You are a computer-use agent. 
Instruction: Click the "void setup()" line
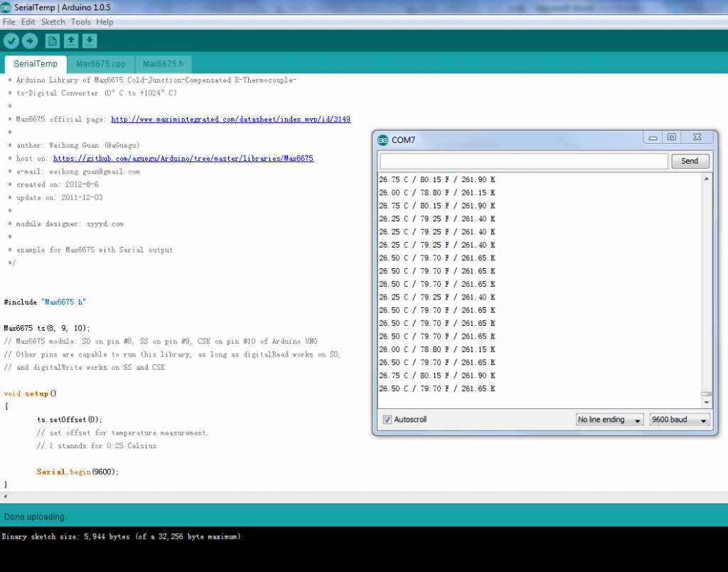(30, 393)
